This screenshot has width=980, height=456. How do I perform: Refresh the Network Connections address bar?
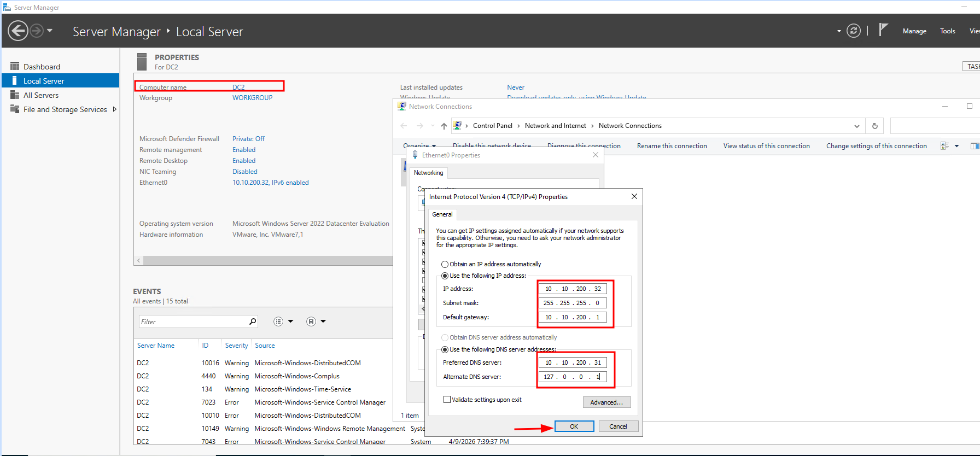point(874,126)
